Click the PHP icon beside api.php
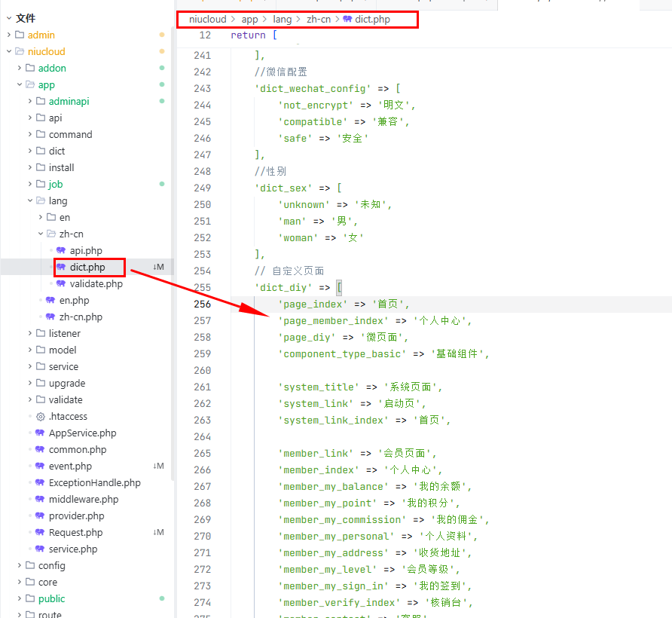The image size is (672, 618). [61, 251]
